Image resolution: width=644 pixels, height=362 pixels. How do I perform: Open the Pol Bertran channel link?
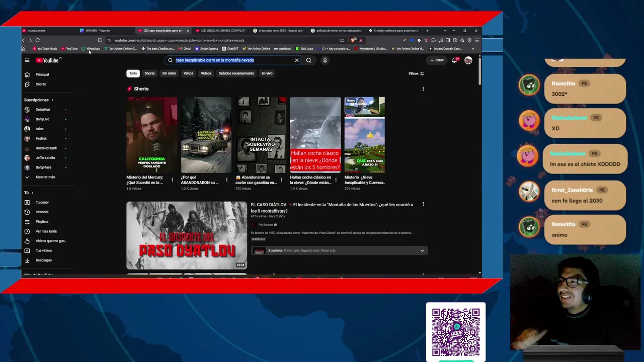pyautogui.click(x=266, y=225)
